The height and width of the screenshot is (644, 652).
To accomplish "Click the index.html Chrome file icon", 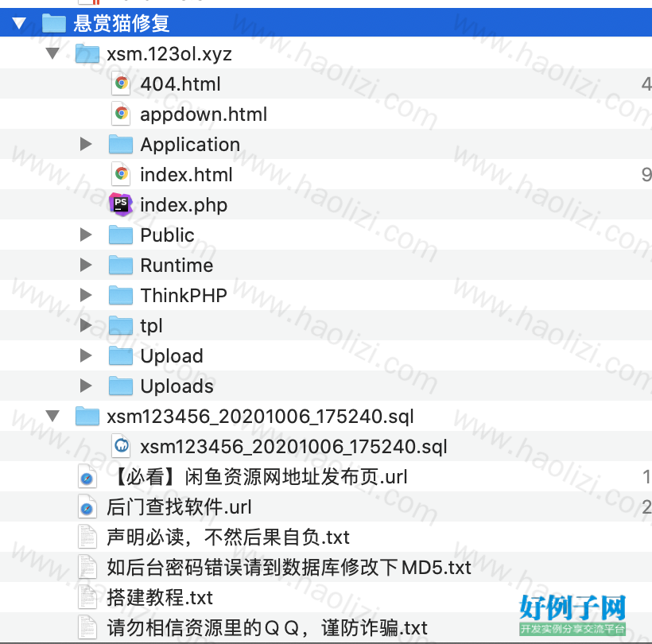I will point(121,174).
